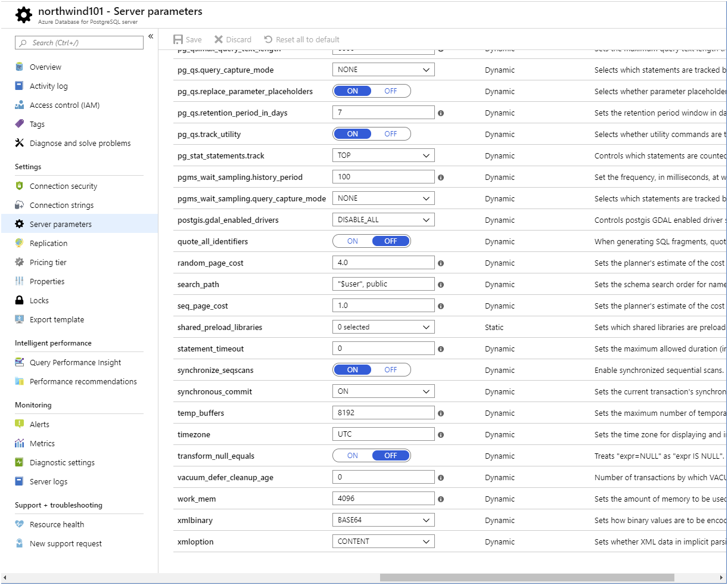Click the statement_timeout value field

click(x=384, y=348)
